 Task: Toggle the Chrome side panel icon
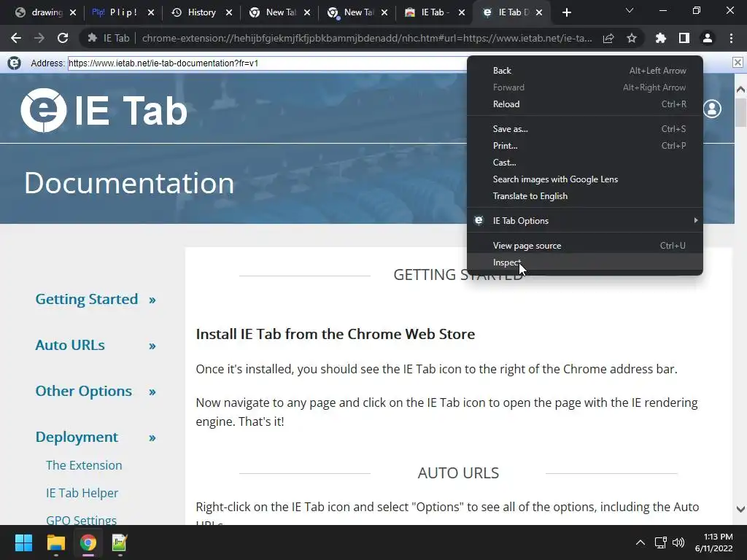684,38
